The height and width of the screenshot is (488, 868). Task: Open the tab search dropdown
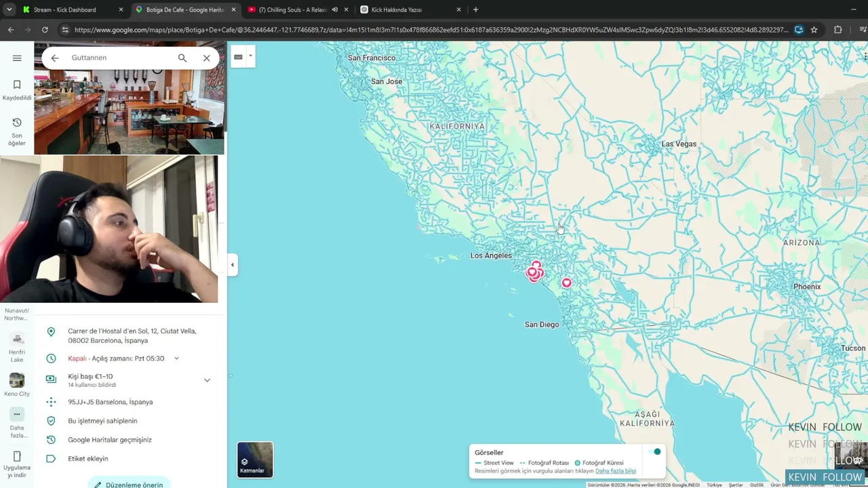(9, 9)
